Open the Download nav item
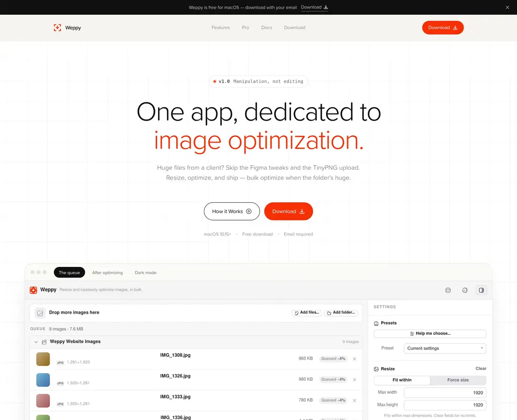517x420 pixels. coord(294,28)
